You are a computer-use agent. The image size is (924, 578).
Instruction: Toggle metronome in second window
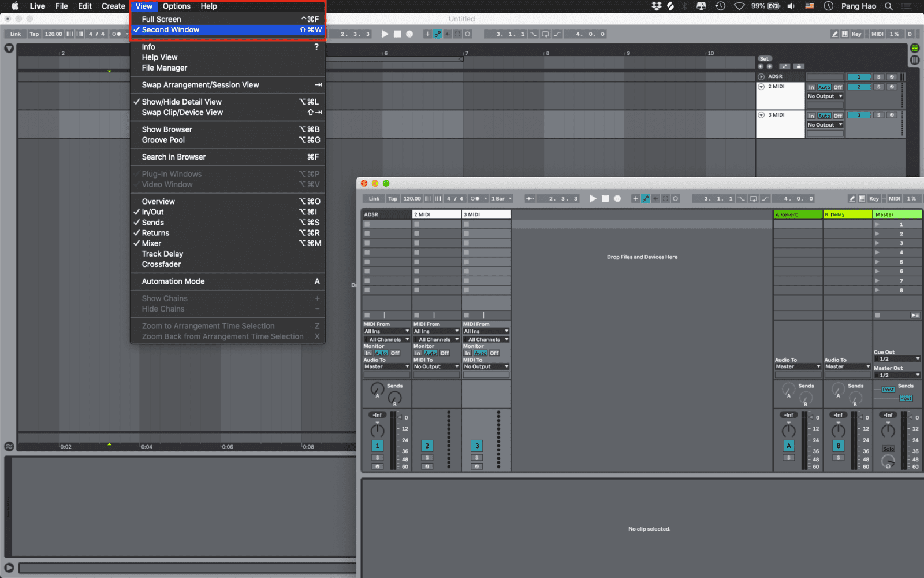pos(475,198)
